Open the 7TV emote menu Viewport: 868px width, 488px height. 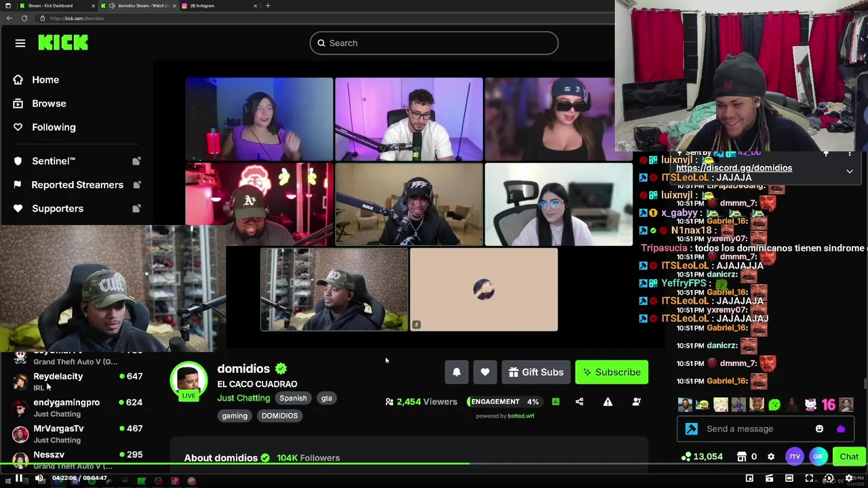click(795, 457)
